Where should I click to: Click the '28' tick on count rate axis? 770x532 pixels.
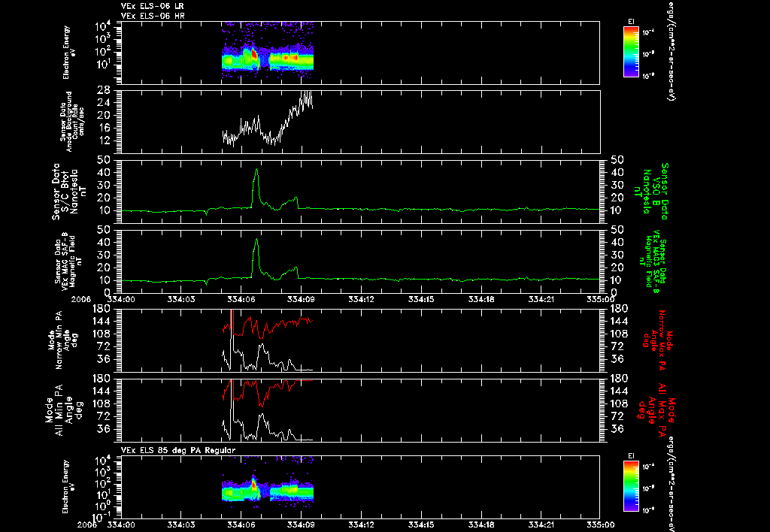[102, 90]
